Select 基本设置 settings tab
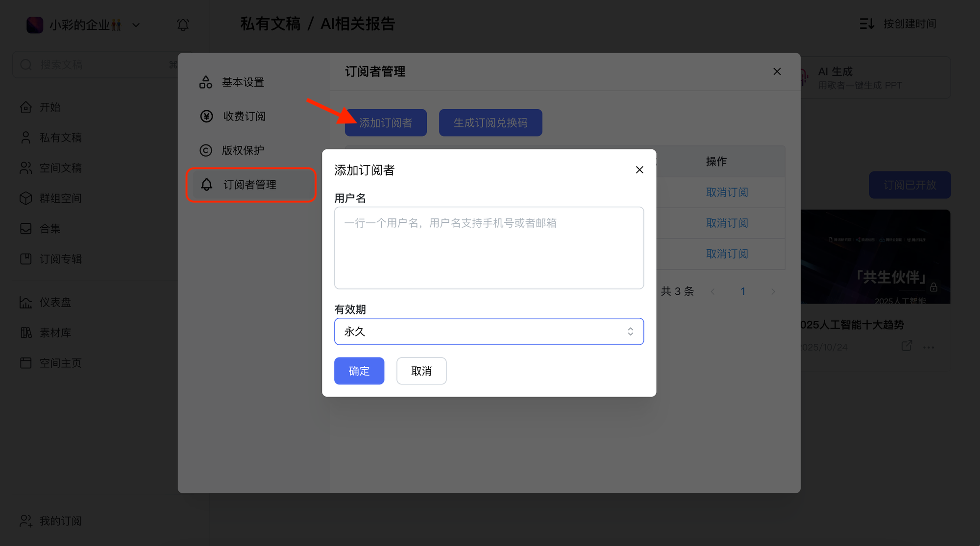 (x=243, y=82)
